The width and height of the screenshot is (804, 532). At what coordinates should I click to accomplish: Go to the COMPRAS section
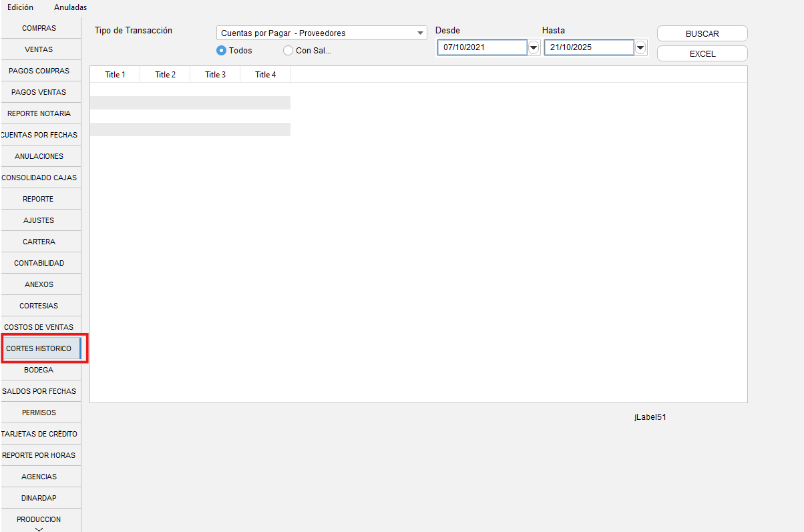39,28
